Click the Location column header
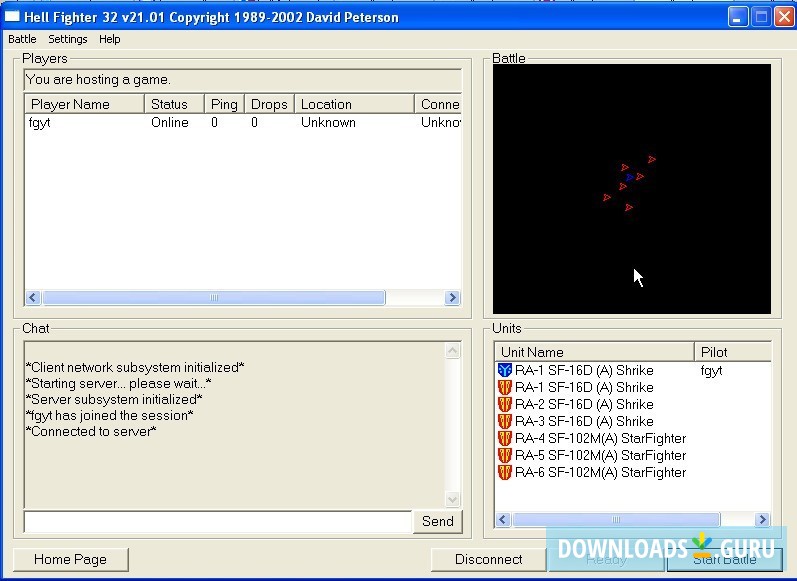The height and width of the screenshot is (581, 797). click(354, 104)
